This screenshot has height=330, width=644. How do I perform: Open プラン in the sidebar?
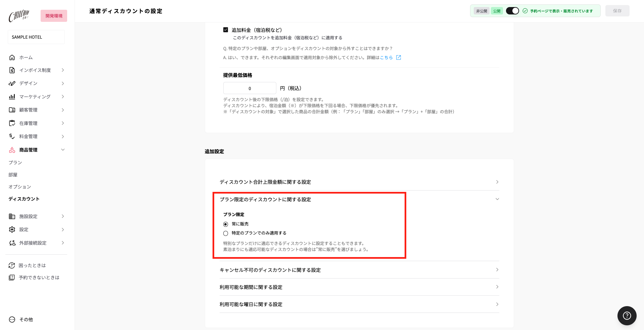click(15, 163)
